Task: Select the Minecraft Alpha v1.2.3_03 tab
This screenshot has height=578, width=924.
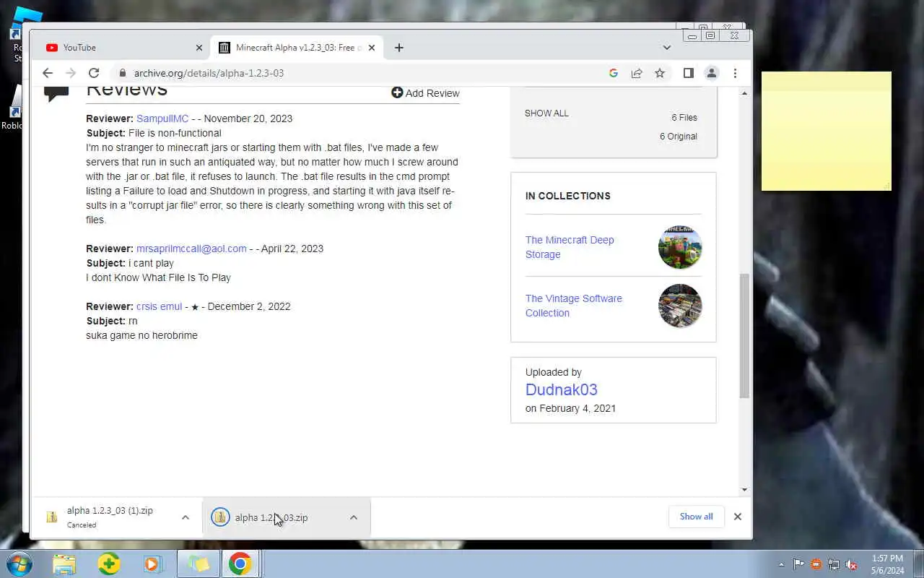Action: point(297,48)
